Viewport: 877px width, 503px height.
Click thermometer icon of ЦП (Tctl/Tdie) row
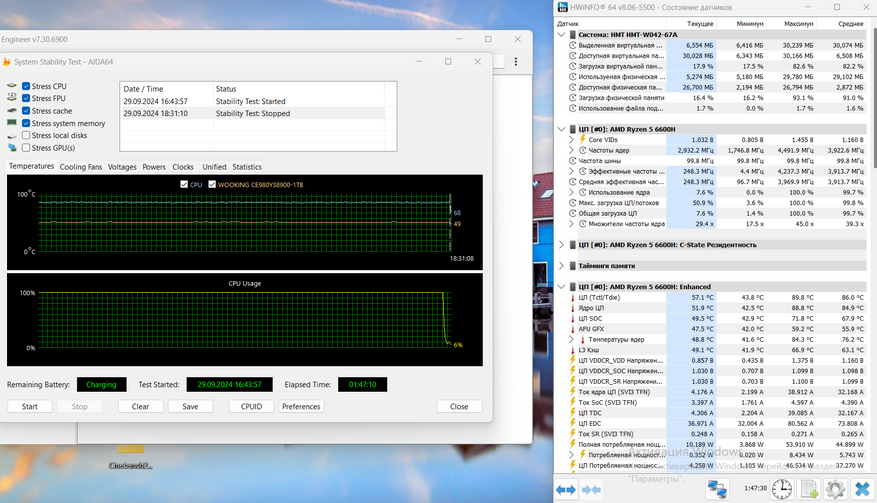click(573, 298)
